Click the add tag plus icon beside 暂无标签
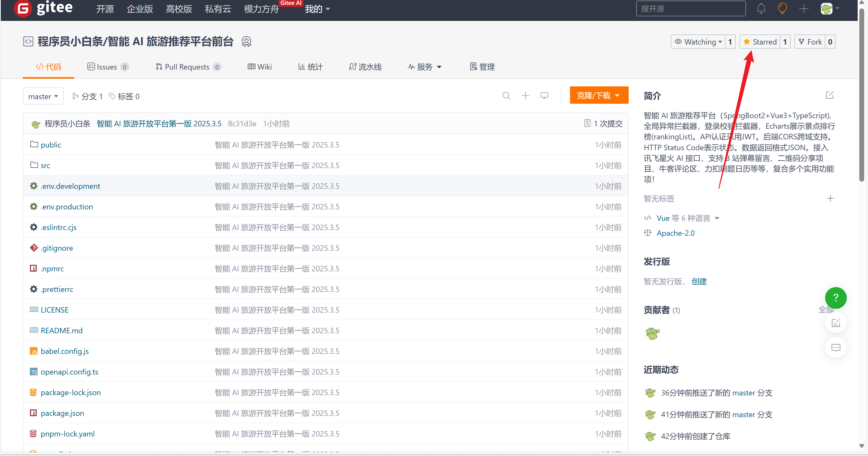Screen dimensions: 868x456 tap(830, 198)
